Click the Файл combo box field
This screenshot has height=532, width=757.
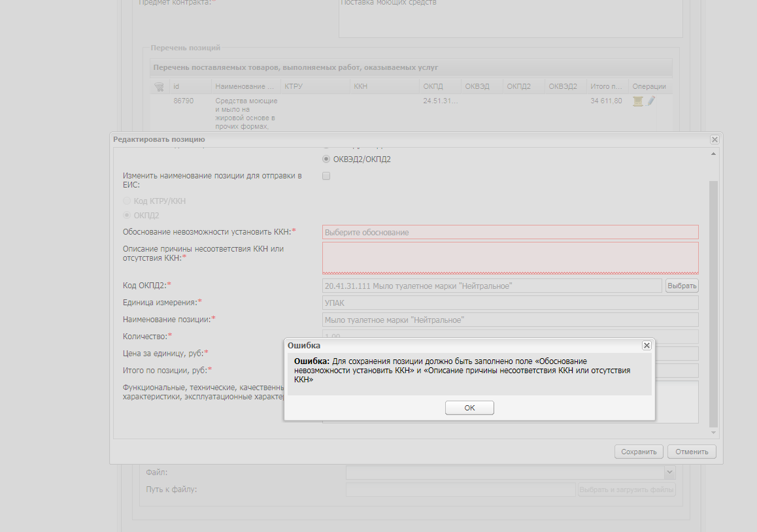pyautogui.click(x=505, y=472)
